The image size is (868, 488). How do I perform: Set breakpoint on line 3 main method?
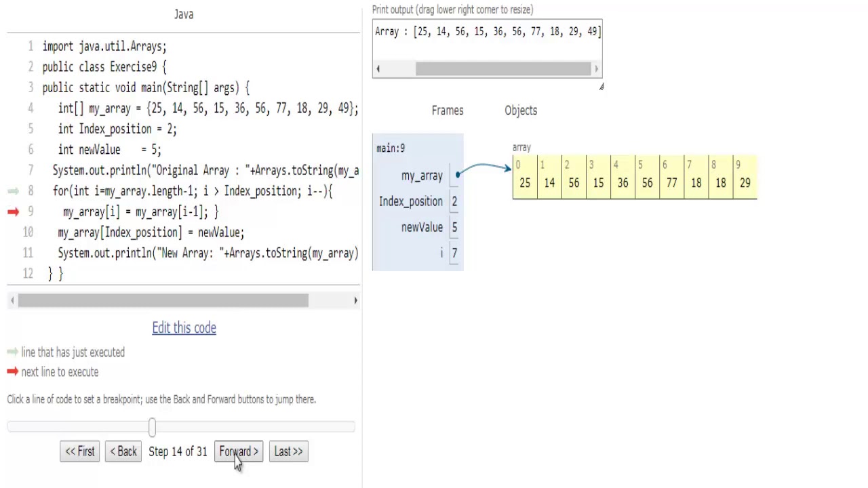click(x=146, y=88)
